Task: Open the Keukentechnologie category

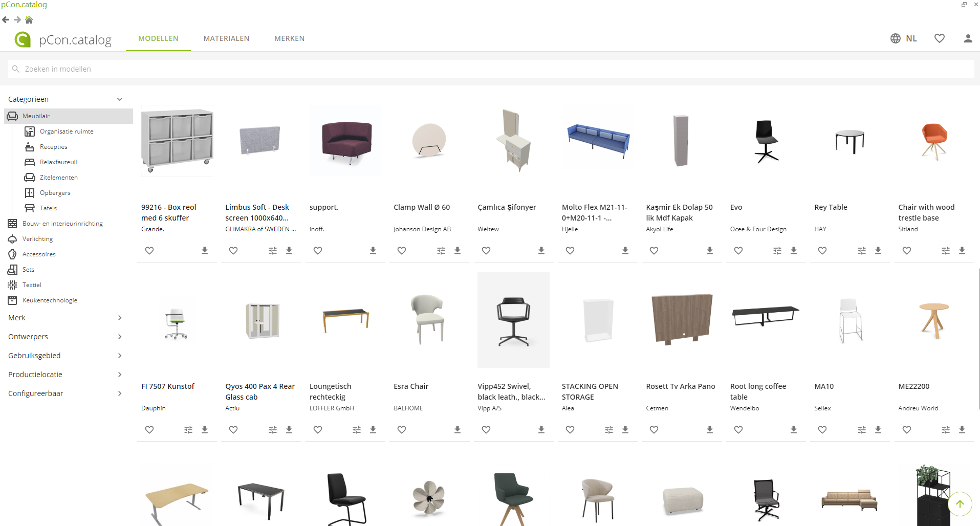Action: [50, 300]
